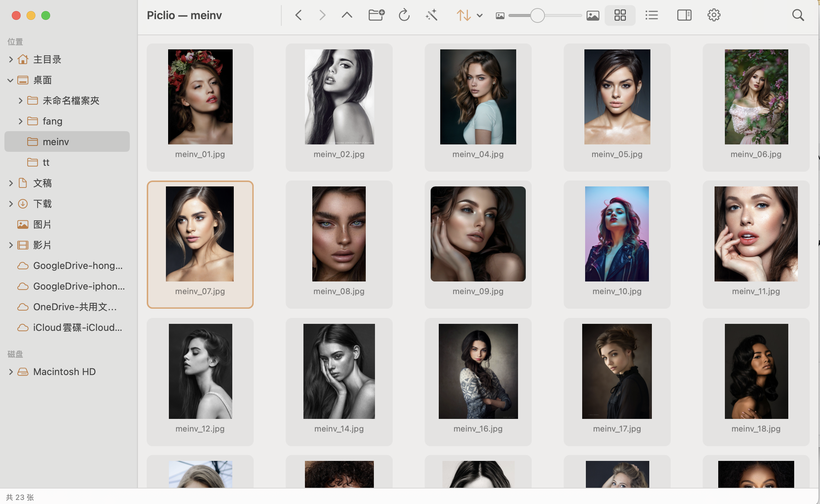Select the meinv folder in sidebar
The height and width of the screenshot is (504, 820).
[67, 141]
